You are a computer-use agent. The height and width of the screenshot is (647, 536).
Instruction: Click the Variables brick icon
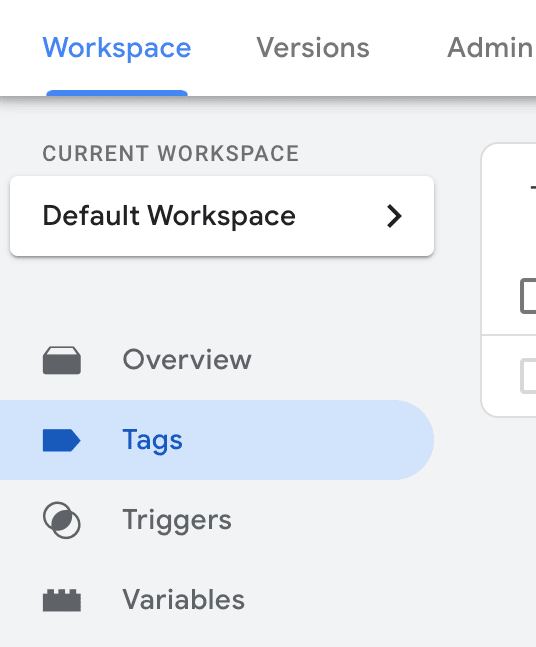coord(62,600)
